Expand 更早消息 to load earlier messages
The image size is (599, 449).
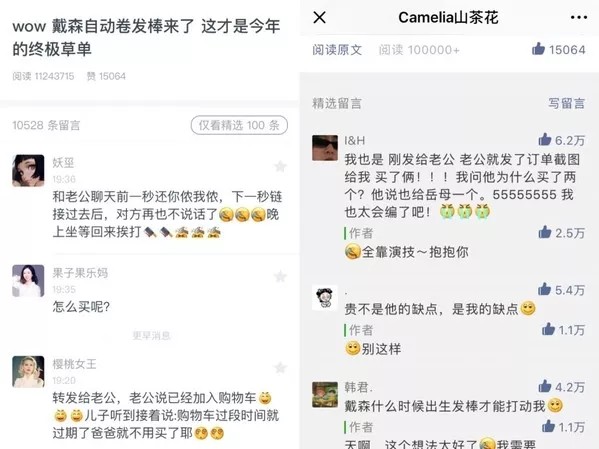click(151, 336)
